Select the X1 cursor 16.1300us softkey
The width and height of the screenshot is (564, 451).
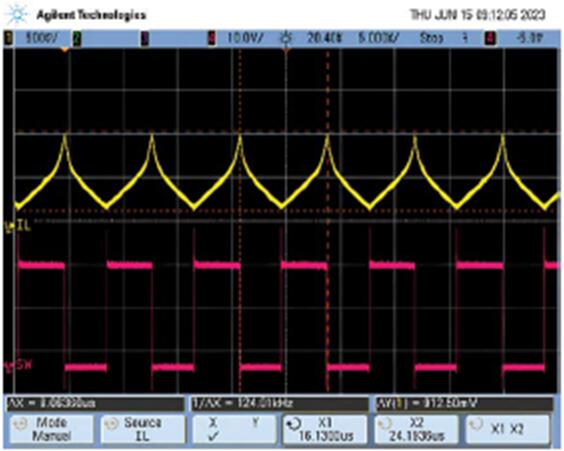[325, 429]
